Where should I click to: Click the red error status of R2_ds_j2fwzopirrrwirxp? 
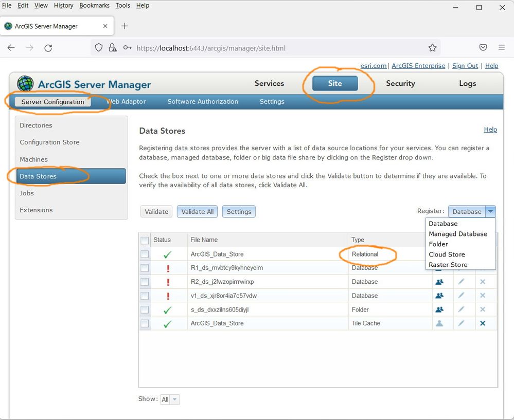[x=168, y=282]
